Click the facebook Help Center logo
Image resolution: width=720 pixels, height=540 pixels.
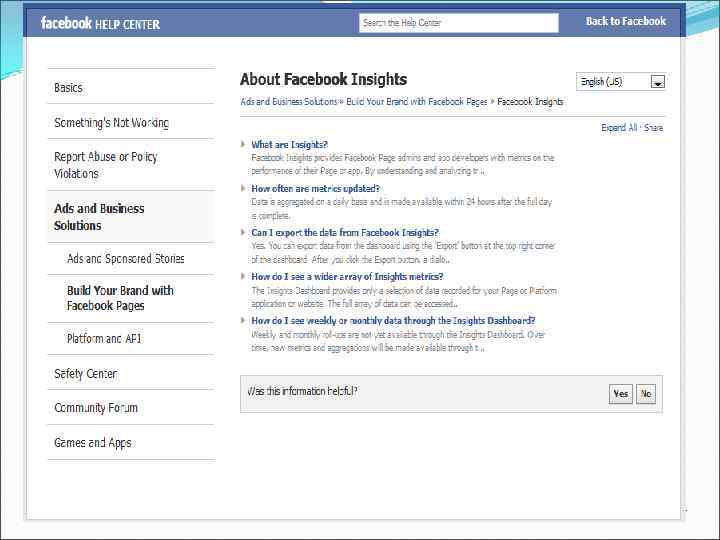[x=100, y=23]
